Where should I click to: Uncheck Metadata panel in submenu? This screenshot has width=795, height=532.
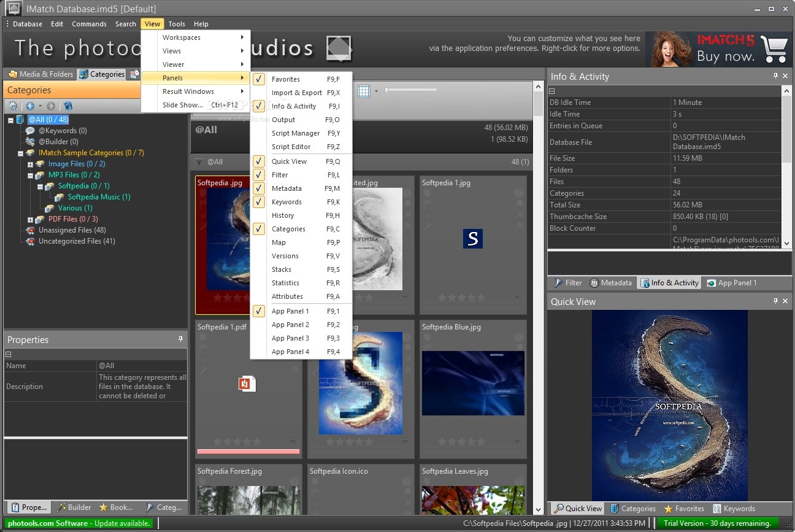tap(259, 188)
